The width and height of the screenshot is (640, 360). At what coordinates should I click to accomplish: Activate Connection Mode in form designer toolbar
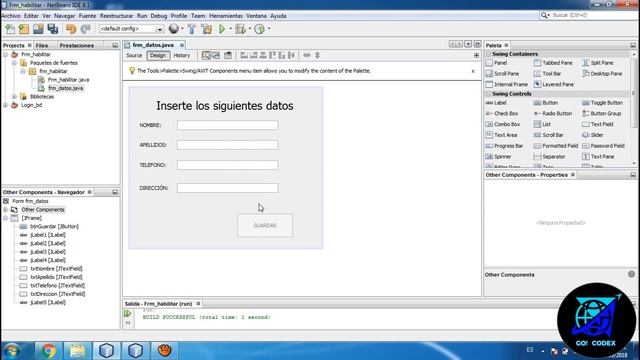tap(216, 55)
